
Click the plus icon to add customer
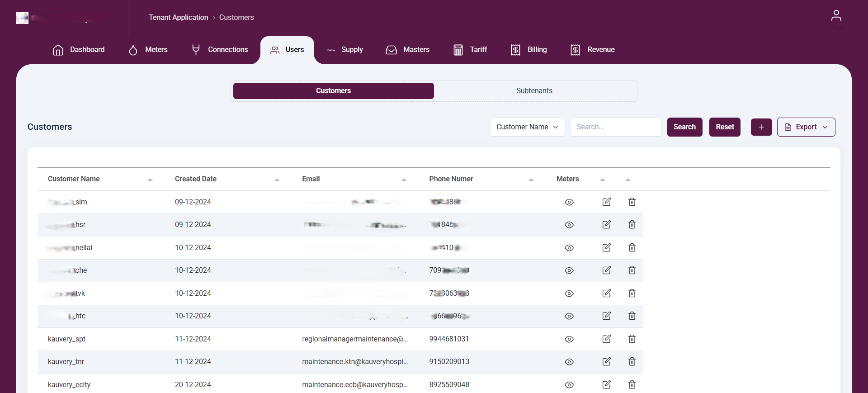click(x=761, y=127)
